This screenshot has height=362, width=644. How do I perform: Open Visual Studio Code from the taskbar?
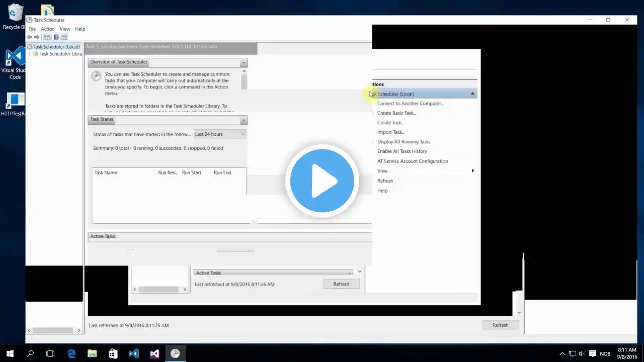pos(133,353)
